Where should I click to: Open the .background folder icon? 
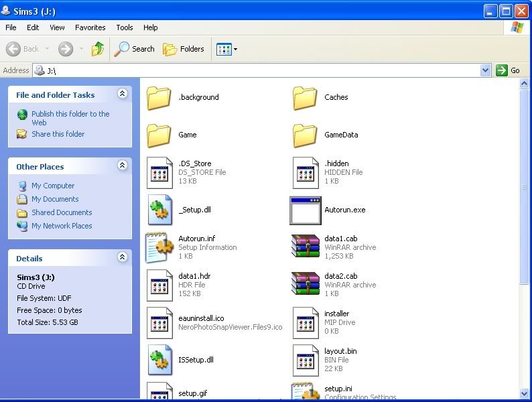[x=159, y=98]
